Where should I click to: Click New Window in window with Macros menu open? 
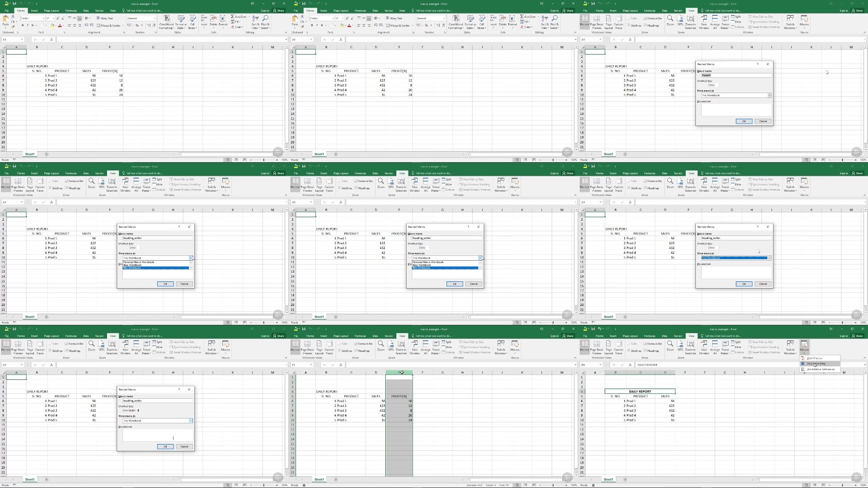(704, 347)
